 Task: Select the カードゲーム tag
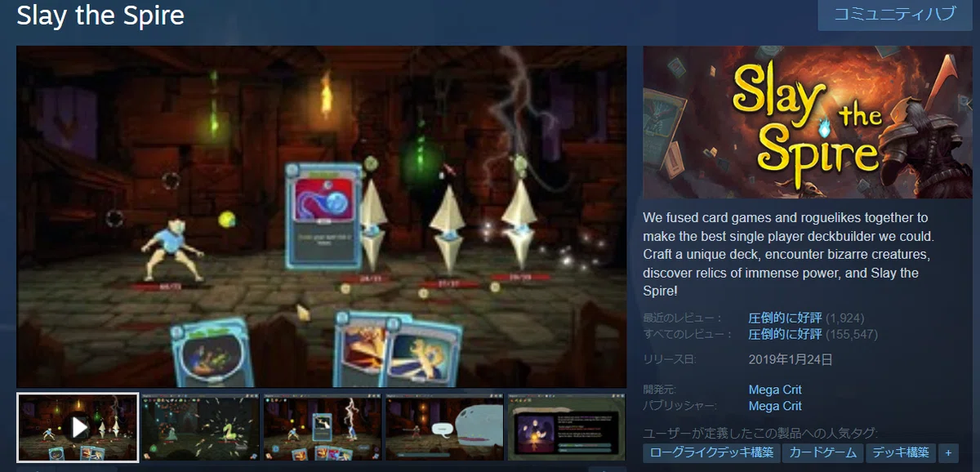(822, 452)
